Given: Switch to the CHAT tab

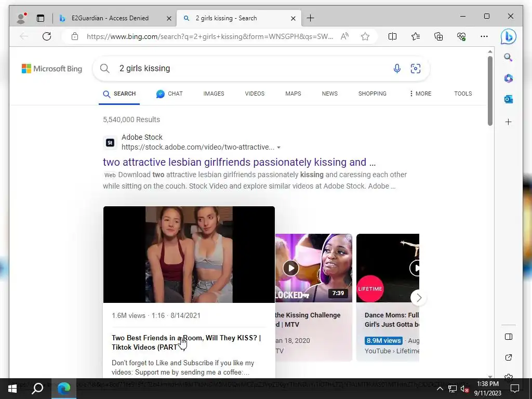Looking at the screenshot, I should tap(169, 94).
